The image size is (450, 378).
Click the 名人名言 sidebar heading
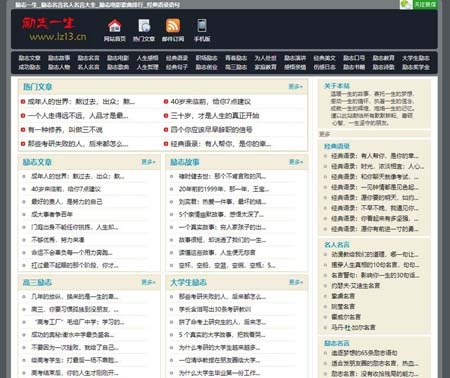(337, 245)
